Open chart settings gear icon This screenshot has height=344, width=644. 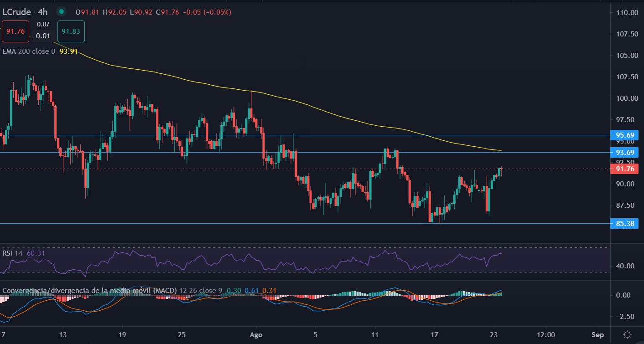627,334
